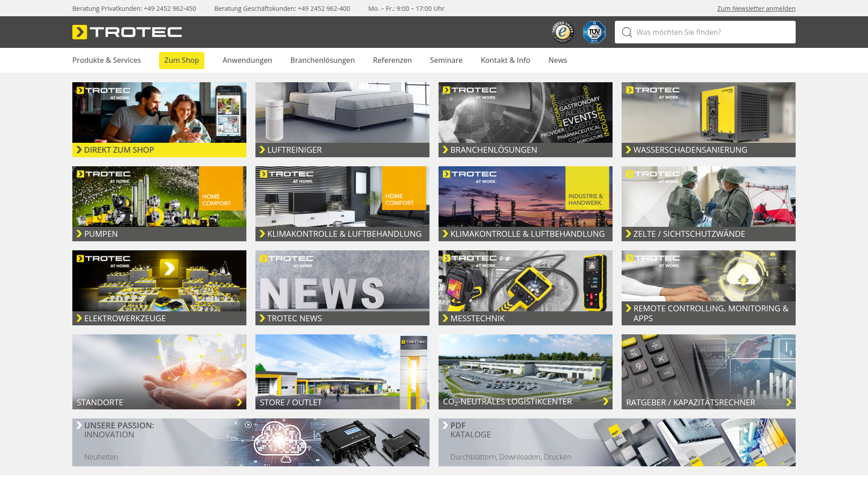The image size is (868, 488).
Task: Open the Kontakt & Info menu
Action: click(x=505, y=60)
